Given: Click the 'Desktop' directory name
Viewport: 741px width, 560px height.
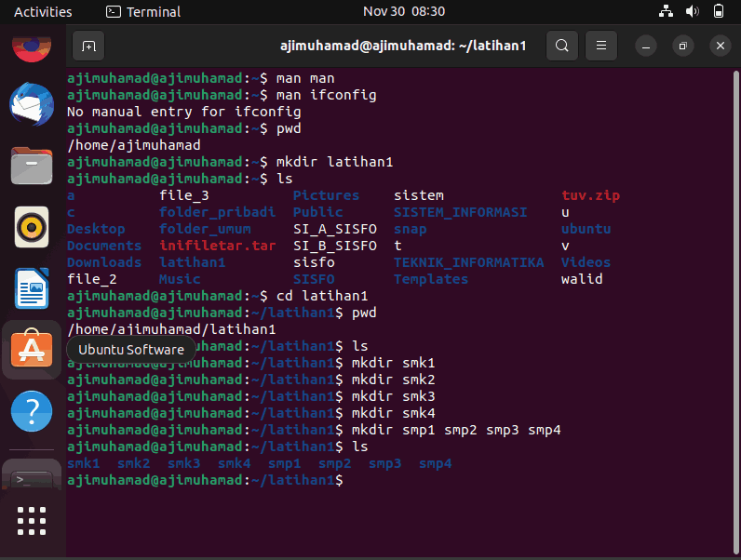Looking at the screenshot, I should pos(96,229).
